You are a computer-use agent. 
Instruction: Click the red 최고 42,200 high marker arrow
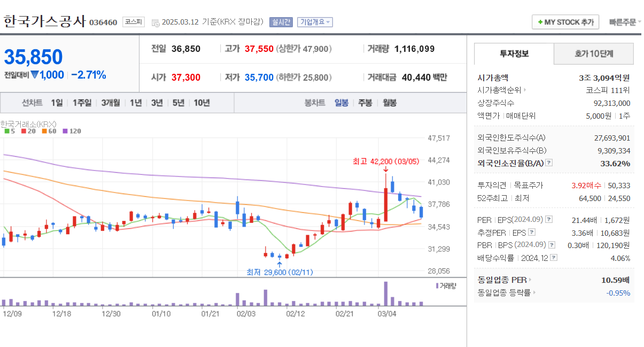(385, 169)
